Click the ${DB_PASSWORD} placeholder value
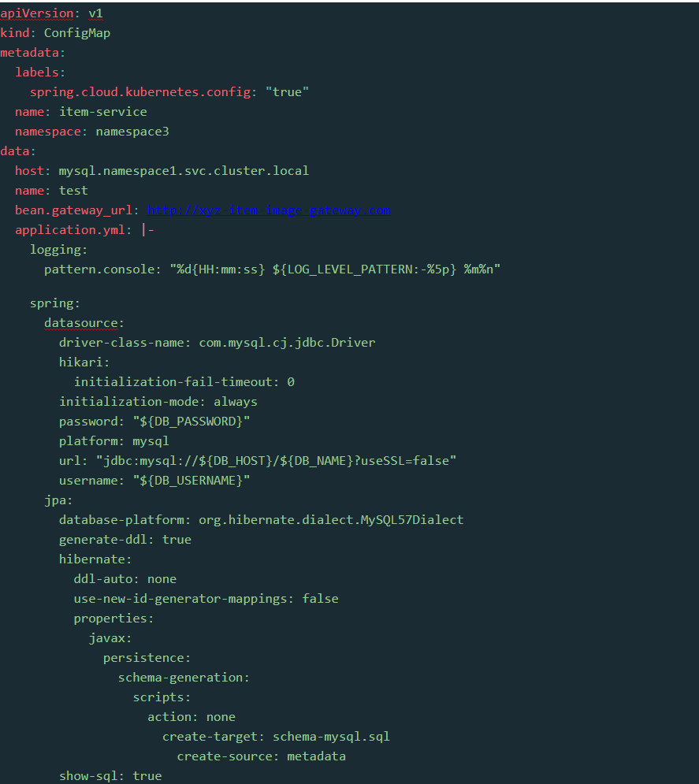The width and height of the screenshot is (699, 784). coord(191,422)
